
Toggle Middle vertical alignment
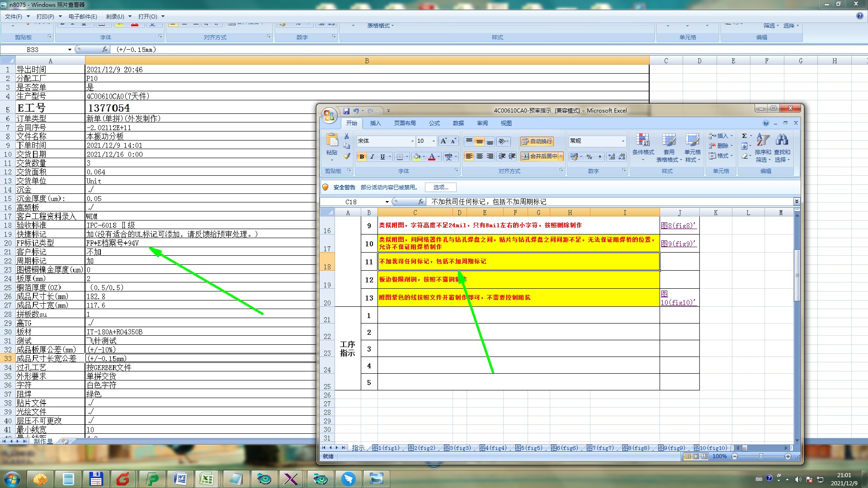click(x=480, y=141)
